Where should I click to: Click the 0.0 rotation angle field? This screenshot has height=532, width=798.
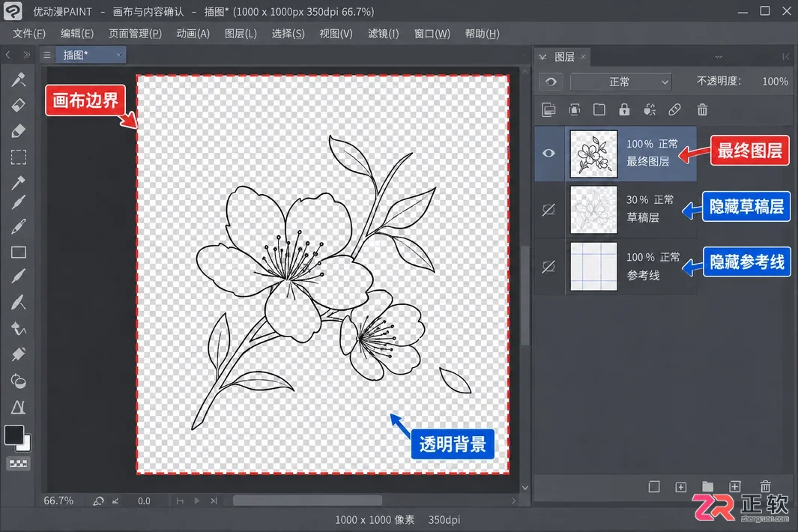pyautogui.click(x=144, y=501)
